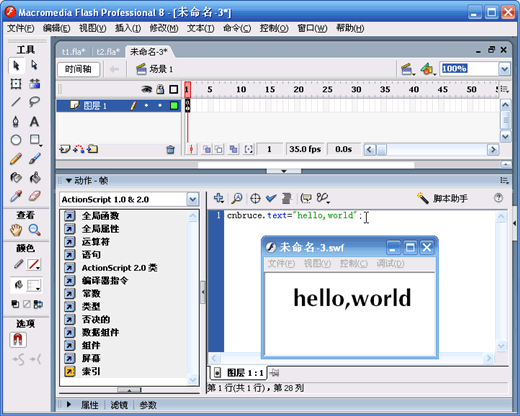The height and width of the screenshot is (416, 520).
Task: Select the Pencil tool
Action: tap(16, 159)
